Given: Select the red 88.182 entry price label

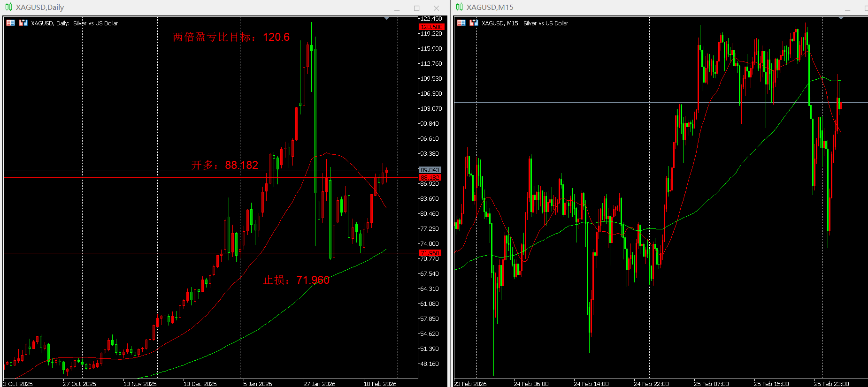Looking at the screenshot, I should tap(430, 178).
